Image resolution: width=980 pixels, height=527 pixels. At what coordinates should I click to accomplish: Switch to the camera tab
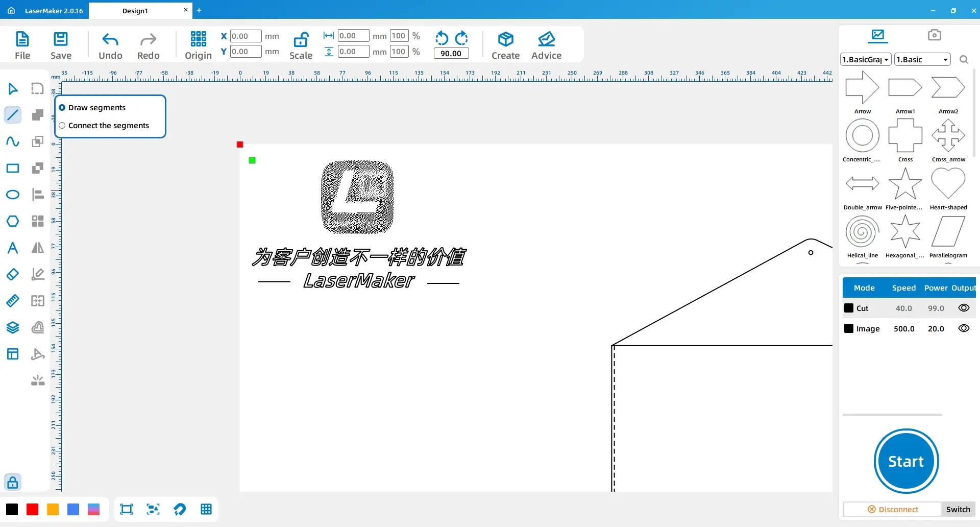[x=934, y=35]
